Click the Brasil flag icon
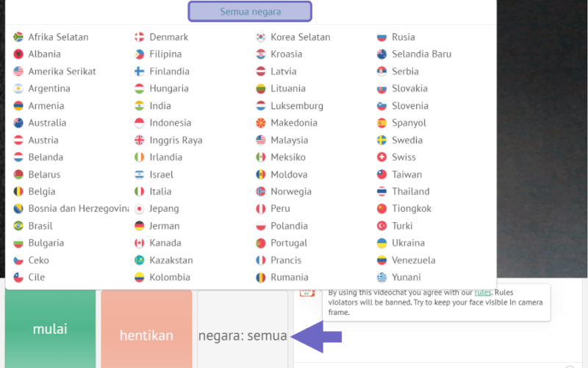588x368 pixels. click(18, 226)
